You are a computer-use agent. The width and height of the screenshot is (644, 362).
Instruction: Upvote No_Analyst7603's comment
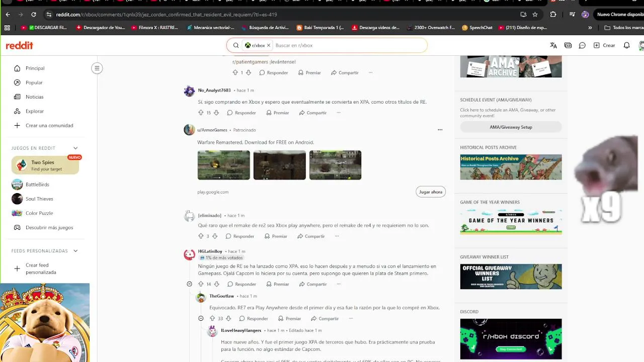(201, 113)
